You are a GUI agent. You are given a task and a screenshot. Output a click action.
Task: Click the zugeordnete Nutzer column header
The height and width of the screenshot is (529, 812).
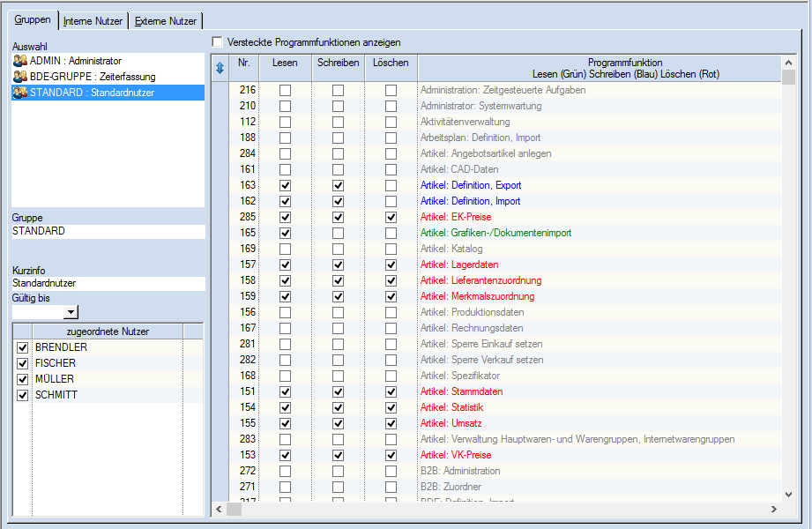pyautogui.click(x=108, y=332)
